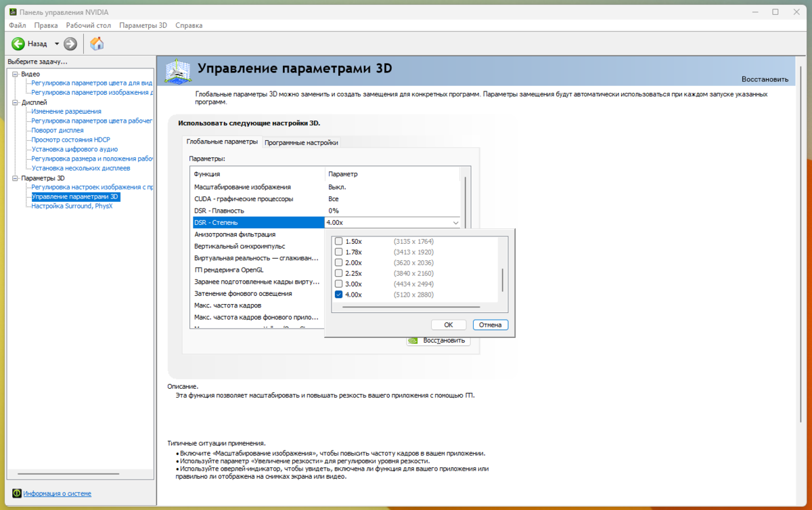
Task: Select Управление параметрами 3D tree item
Action: coord(75,196)
